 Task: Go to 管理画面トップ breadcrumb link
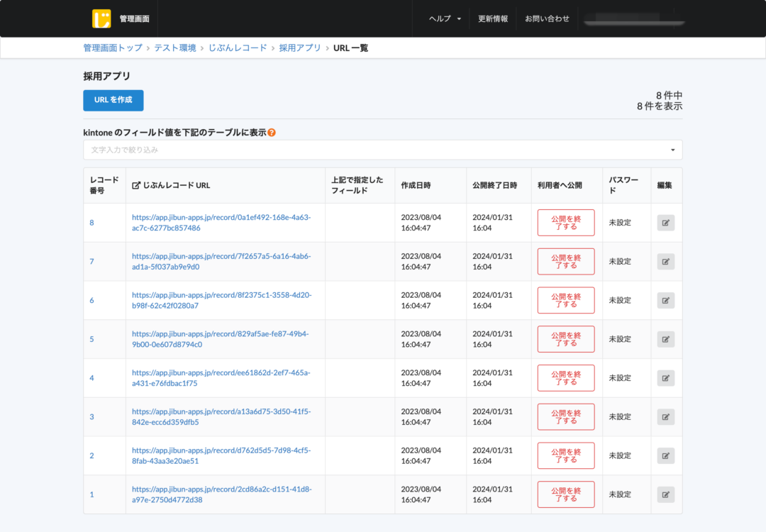113,48
